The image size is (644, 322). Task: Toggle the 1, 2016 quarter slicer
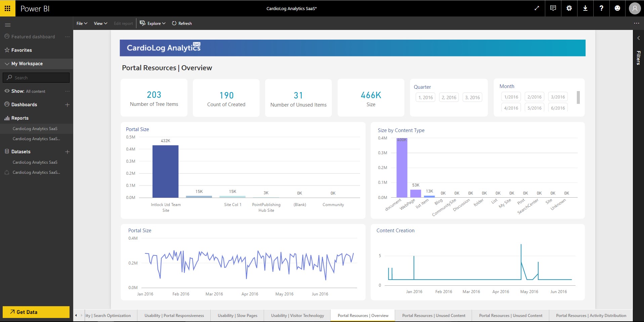[425, 97]
